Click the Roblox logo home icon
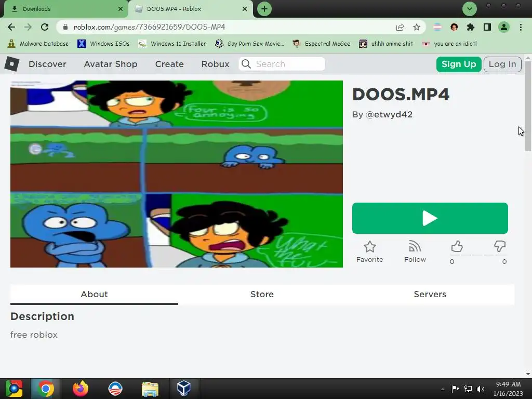Screen dimensions: 532x399 coord(12,64)
